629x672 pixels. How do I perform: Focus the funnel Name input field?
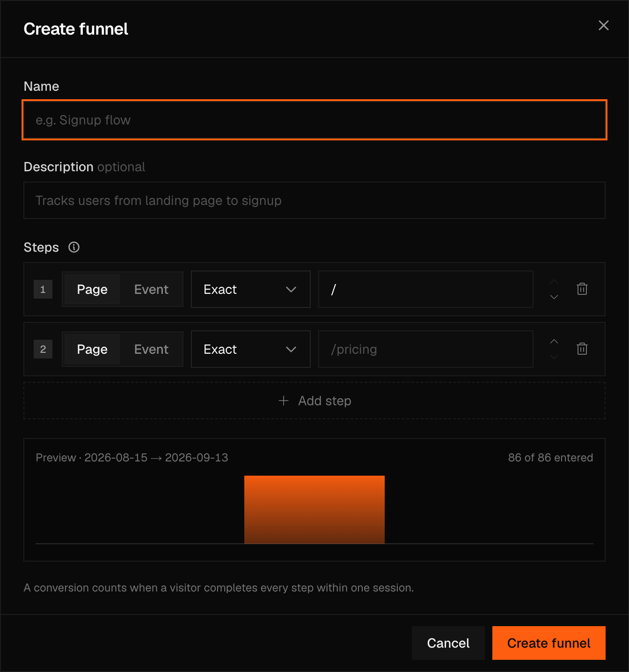pos(314,120)
